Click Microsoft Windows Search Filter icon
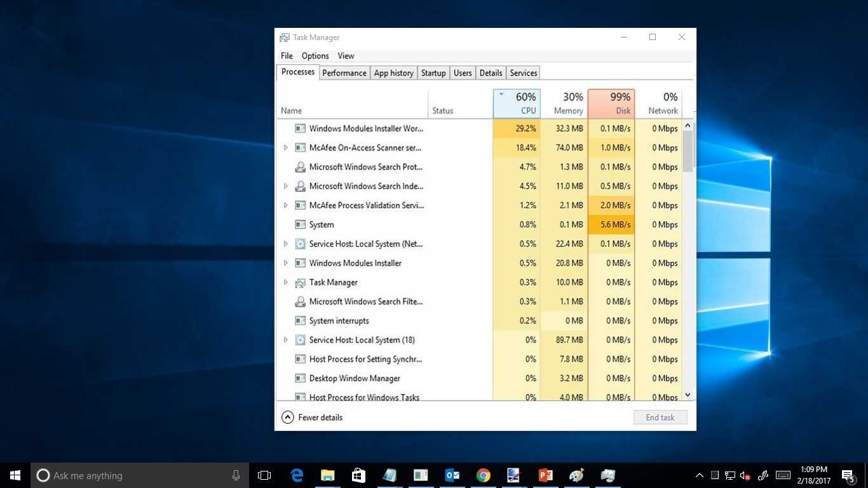The height and width of the screenshot is (488, 868). click(301, 302)
